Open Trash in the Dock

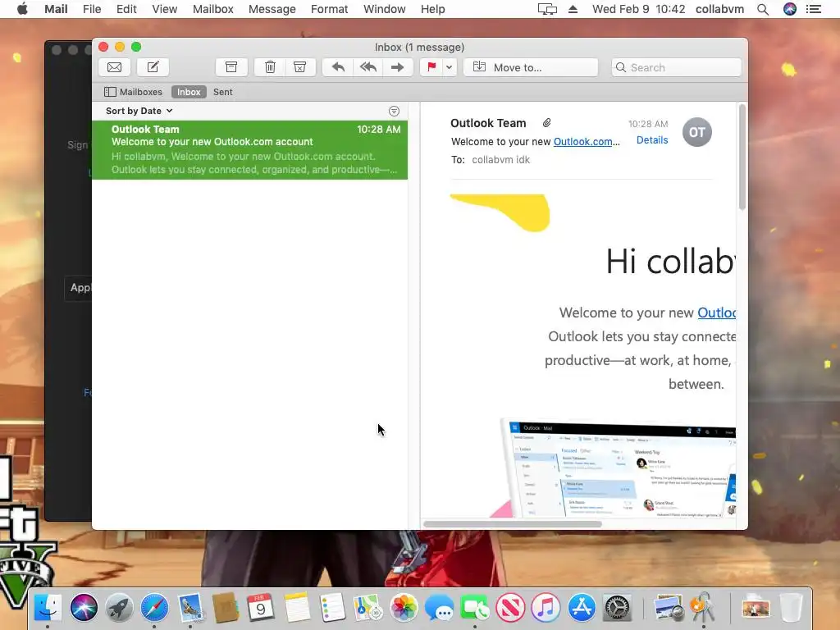(x=792, y=608)
